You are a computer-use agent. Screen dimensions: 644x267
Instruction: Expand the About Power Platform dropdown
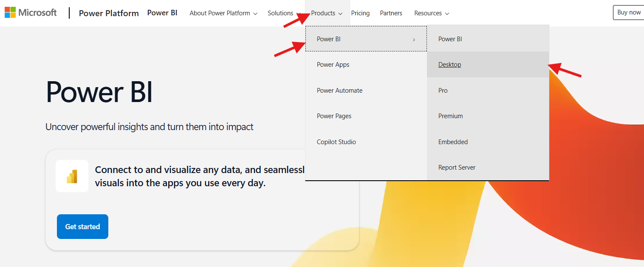(223, 13)
